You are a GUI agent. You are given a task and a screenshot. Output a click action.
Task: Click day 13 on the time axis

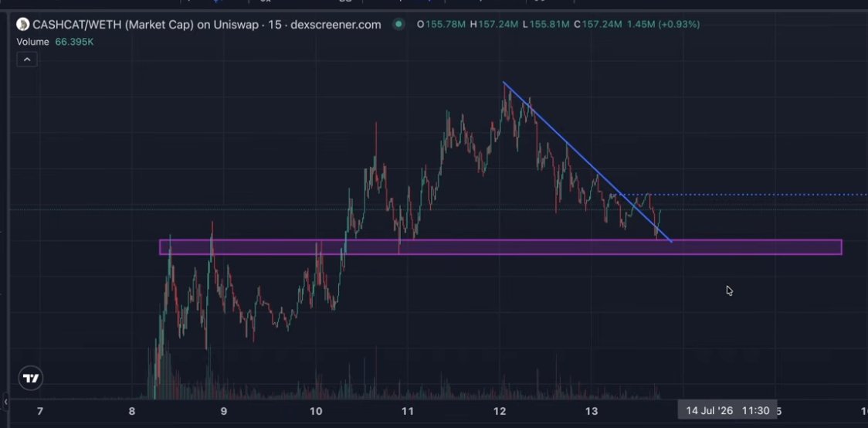592,411
